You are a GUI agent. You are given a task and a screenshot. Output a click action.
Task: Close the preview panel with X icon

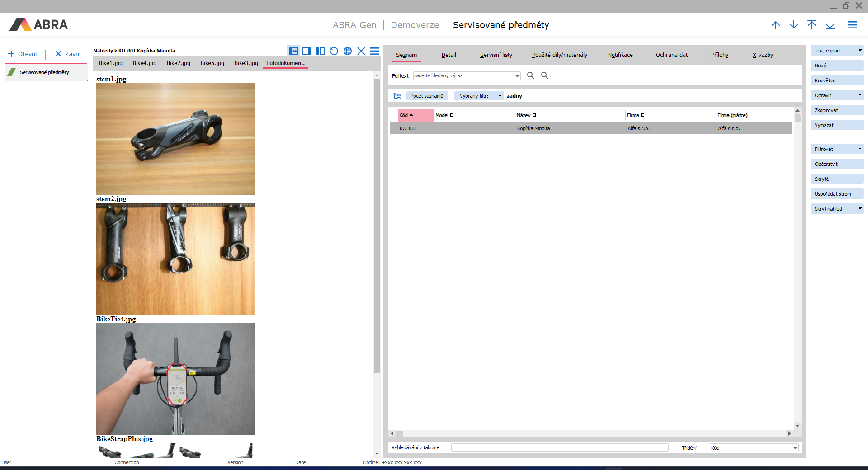coord(361,51)
